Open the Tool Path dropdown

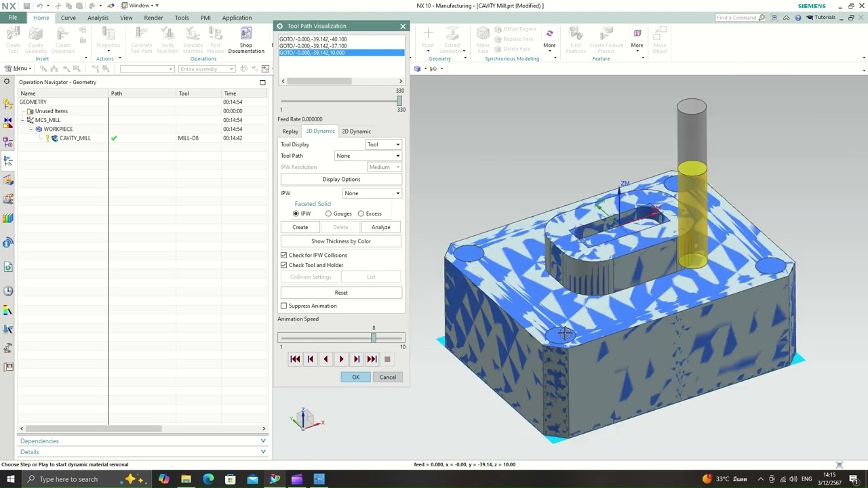[x=368, y=156]
